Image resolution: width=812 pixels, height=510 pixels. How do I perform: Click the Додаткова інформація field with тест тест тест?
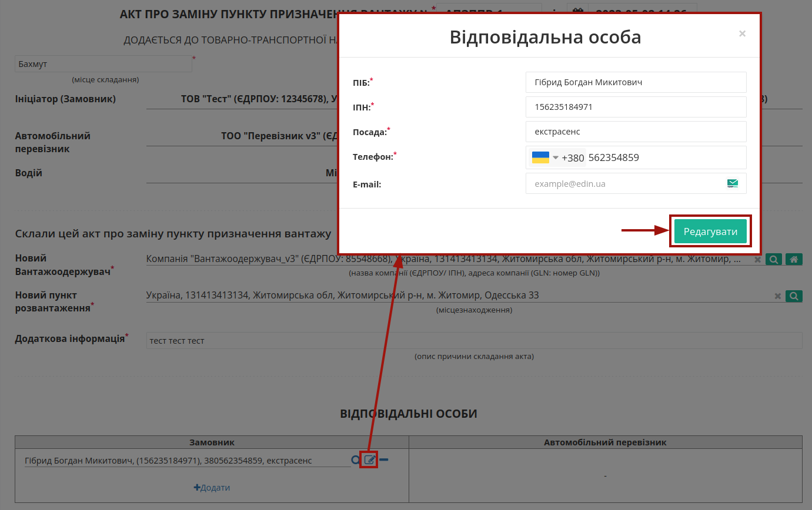(474, 341)
